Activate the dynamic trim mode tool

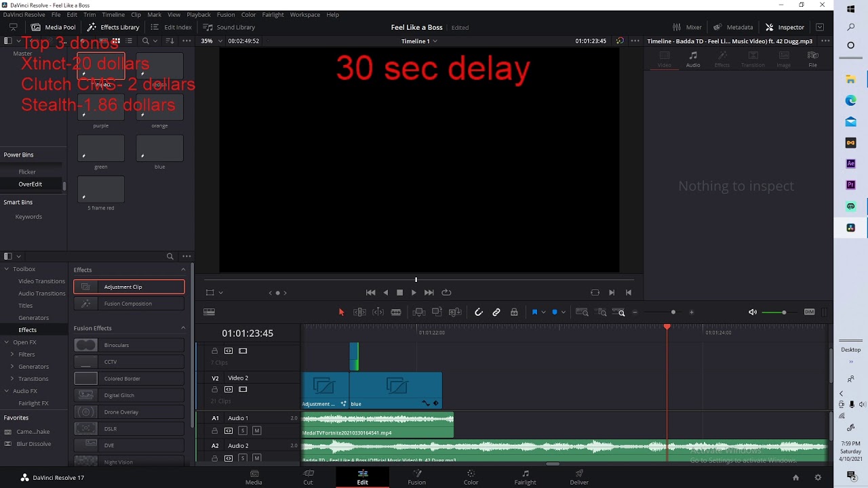(x=378, y=312)
